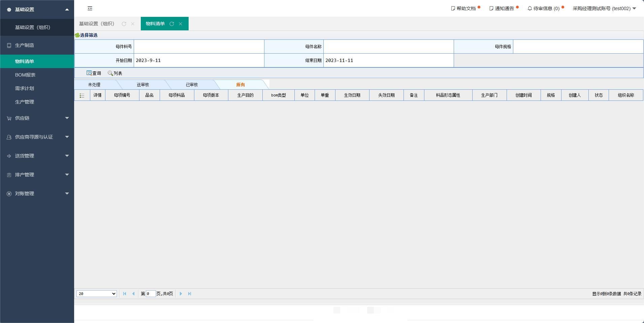Click the 母件规格 input field
The width and height of the screenshot is (644, 323).
coord(578,47)
